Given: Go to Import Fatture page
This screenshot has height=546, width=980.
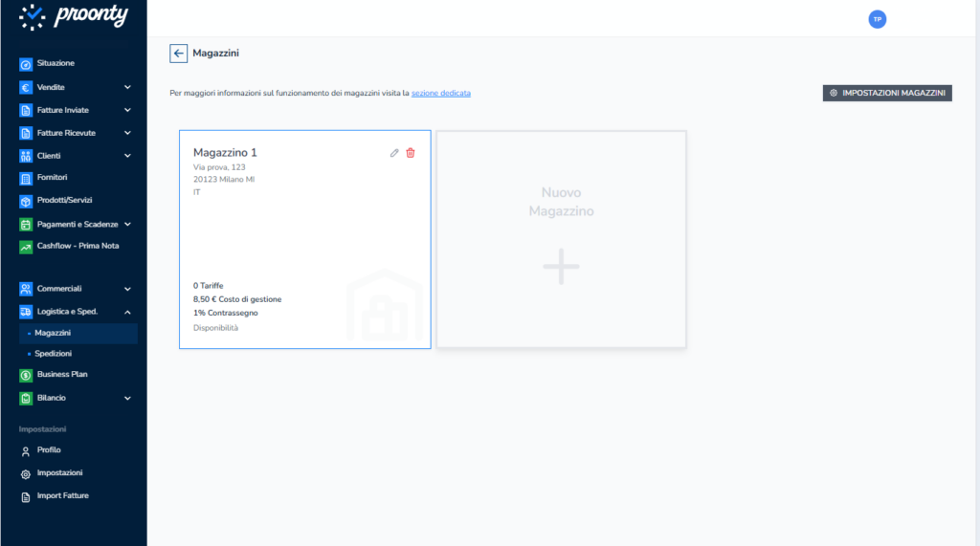Looking at the screenshot, I should [62, 496].
